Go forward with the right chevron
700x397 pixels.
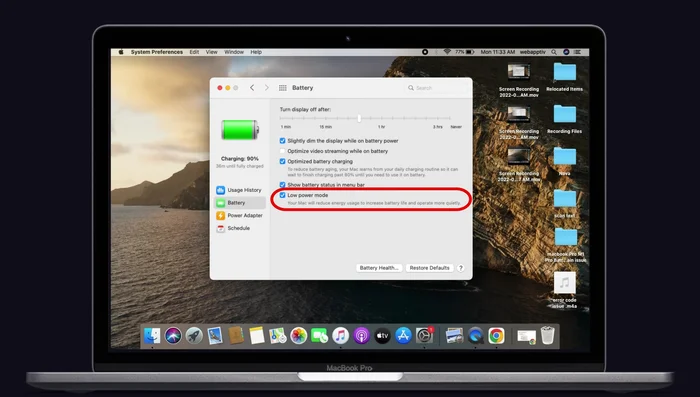[x=267, y=88]
